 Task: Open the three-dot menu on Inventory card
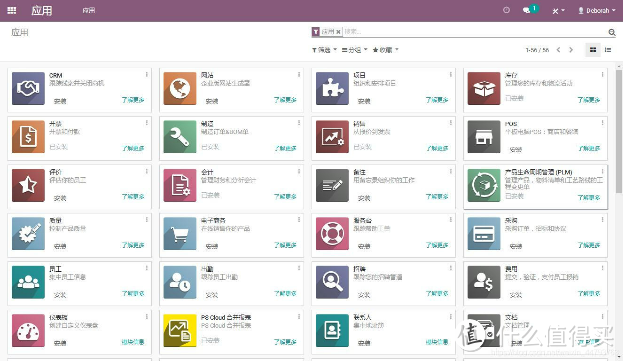coord(603,74)
